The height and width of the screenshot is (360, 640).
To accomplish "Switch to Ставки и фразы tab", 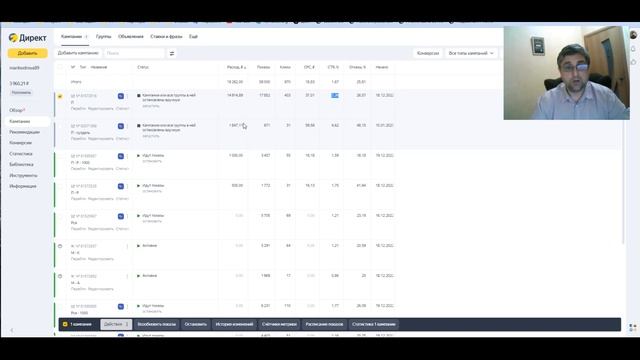I will point(166,37).
